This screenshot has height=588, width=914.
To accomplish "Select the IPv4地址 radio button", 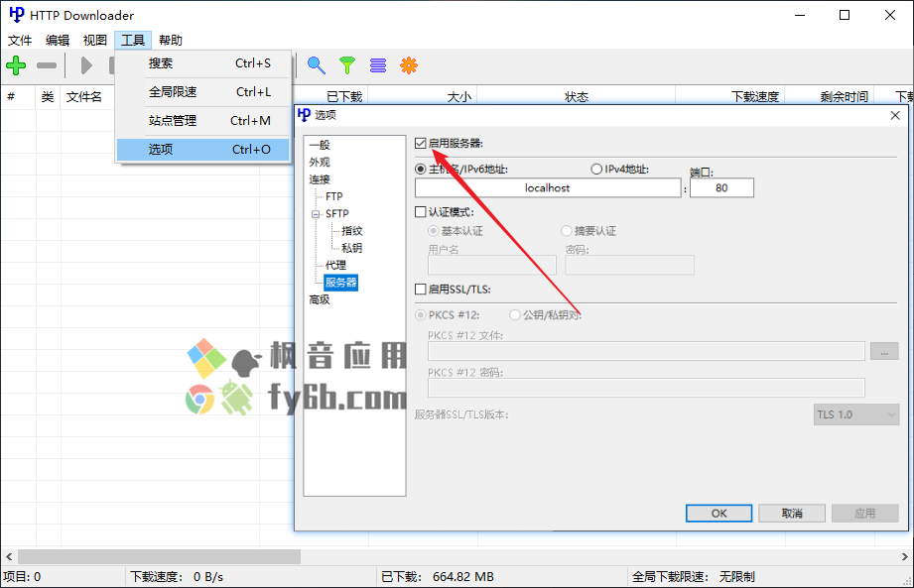I will [x=596, y=170].
